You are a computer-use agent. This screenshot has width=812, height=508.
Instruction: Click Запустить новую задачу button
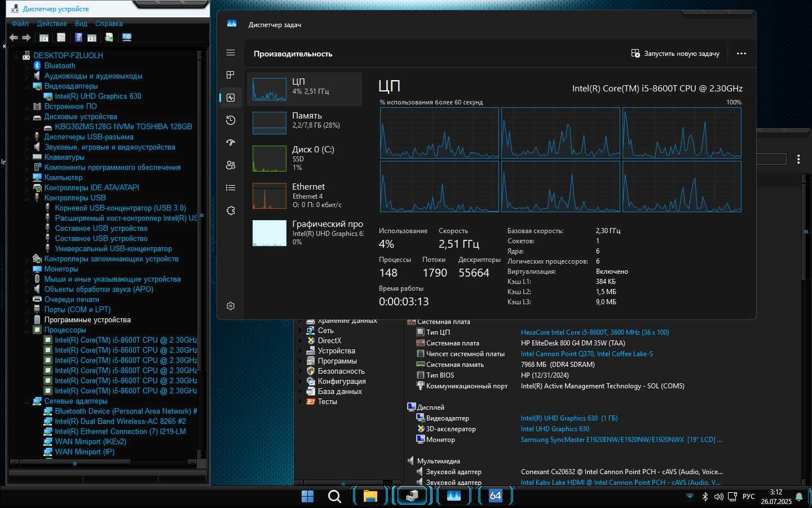pos(676,54)
